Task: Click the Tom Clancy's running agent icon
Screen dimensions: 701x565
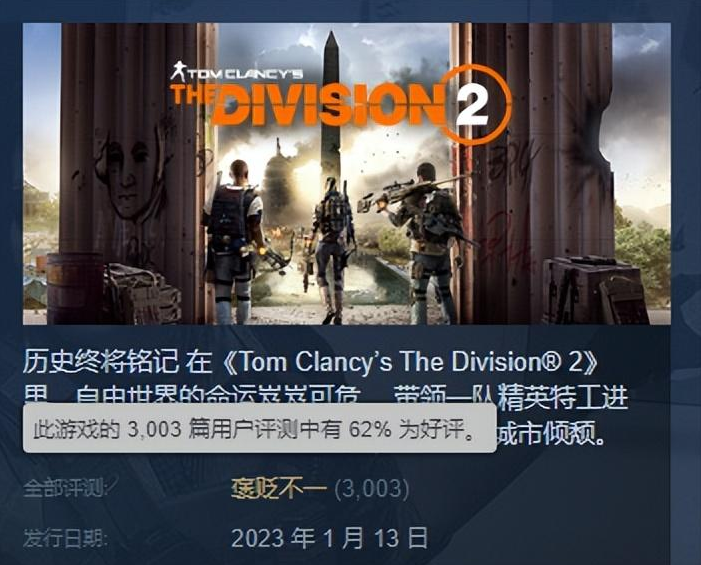Action: (x=178, y=72)
